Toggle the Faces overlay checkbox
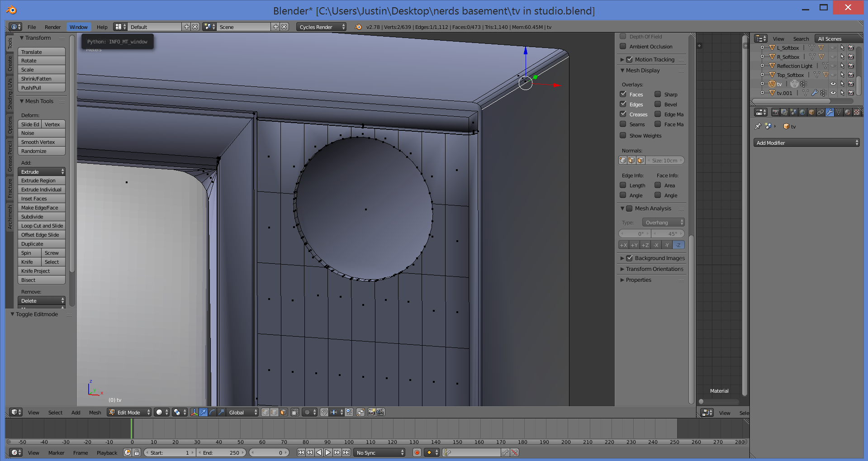 [623, 94]
